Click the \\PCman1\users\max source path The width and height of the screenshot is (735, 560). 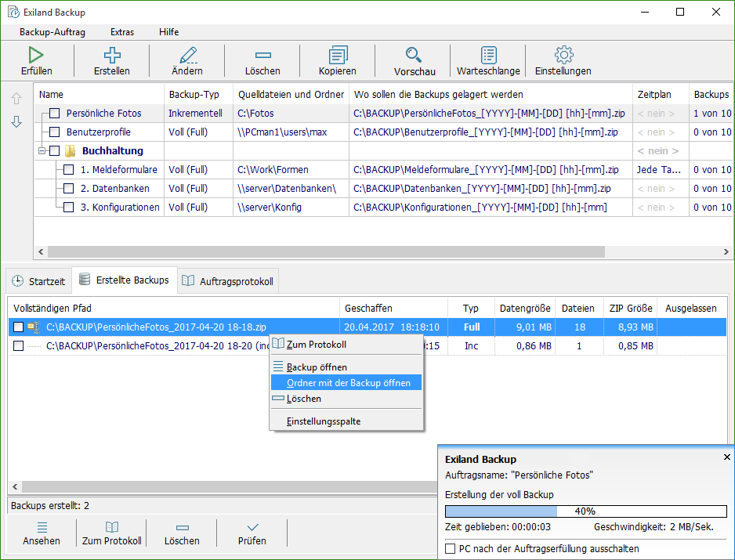click(282, 132)
